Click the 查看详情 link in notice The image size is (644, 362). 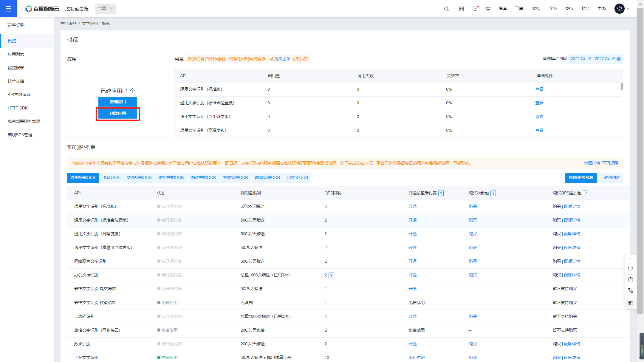(x=592, y=163)
